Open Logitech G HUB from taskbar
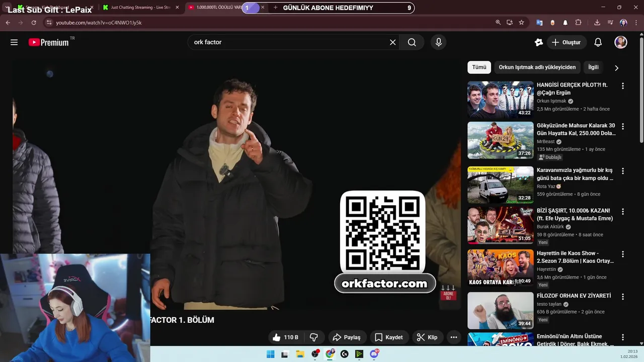This screenshot has width=644, height=362. click(x=345, y=354)
